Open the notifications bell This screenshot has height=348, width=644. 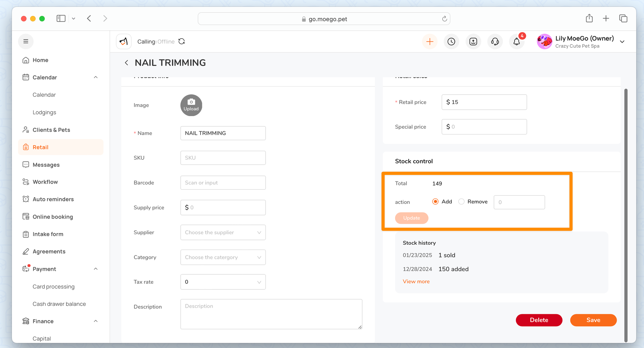(516, 41)
